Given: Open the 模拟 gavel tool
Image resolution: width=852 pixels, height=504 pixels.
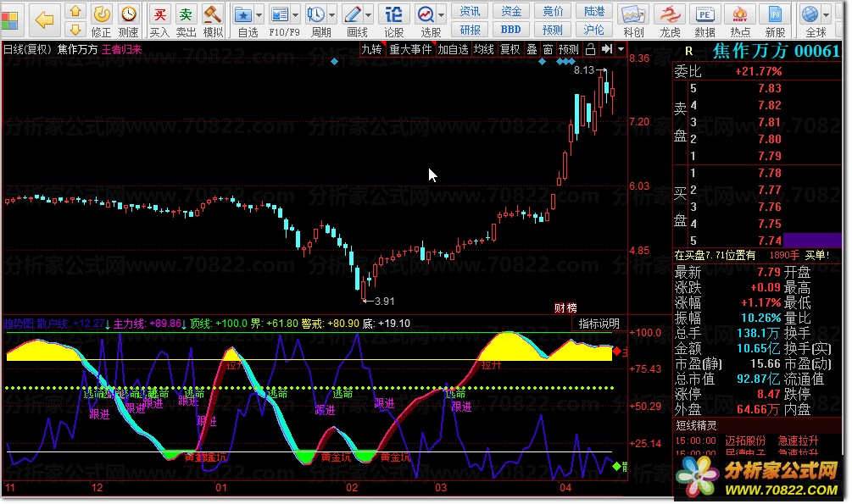Looking at the screenshot, I should (213, 14).
